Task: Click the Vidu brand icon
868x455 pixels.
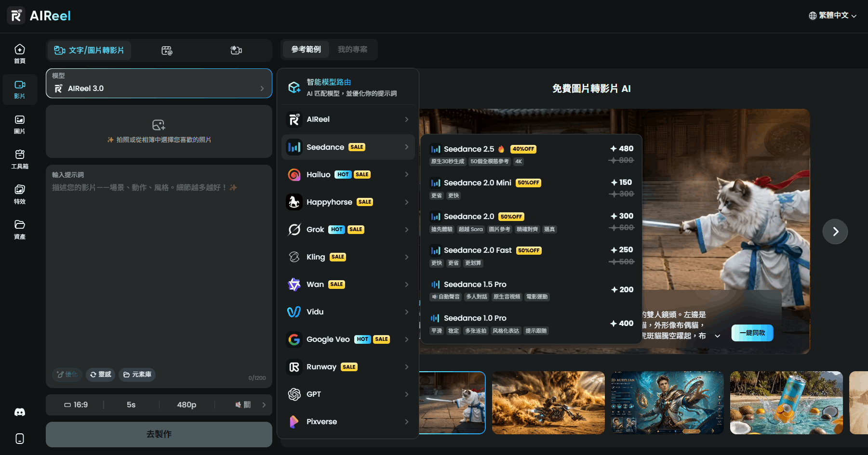Action: (x=294, y=312)
